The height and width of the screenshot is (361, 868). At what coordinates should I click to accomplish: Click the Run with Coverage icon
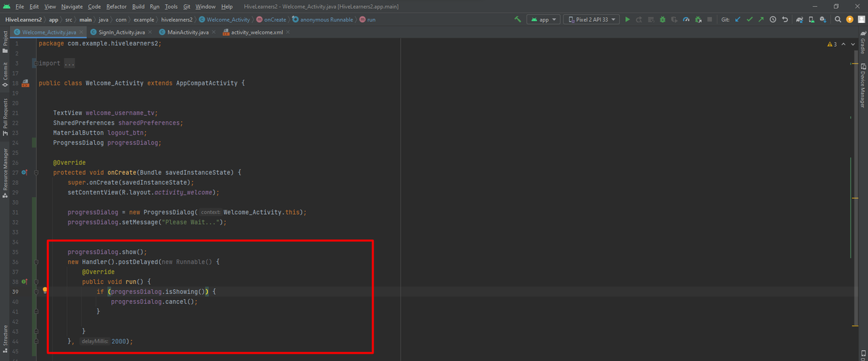coord(674,20)
